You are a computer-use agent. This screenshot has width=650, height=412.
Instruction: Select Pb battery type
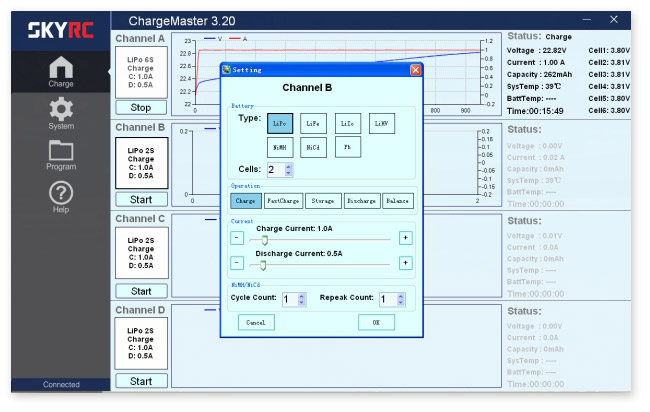point(347,147)
